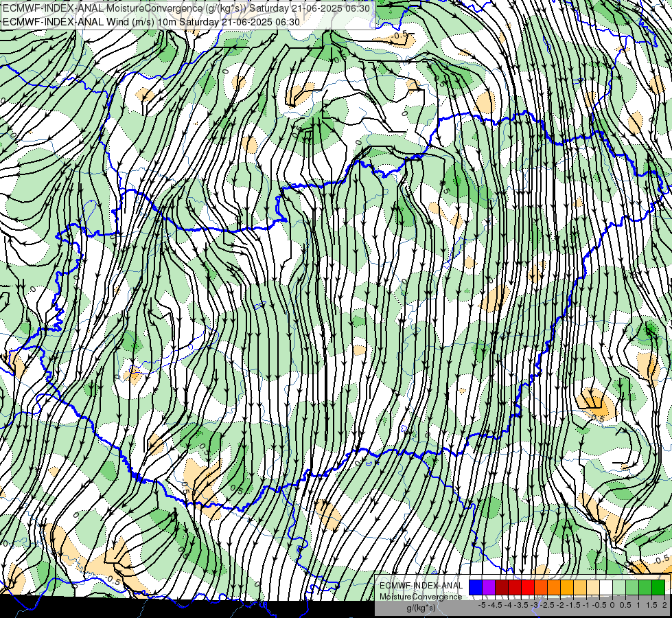Click the legend label 'MoistureConvergence'
Image resolution: width=672 pixels, height=618 pixels.
pyautogui.click(x=421, y=597)
